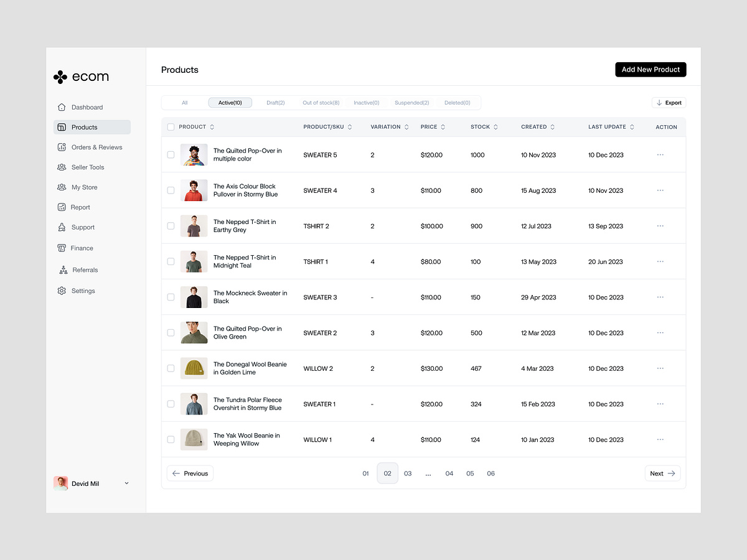Open the My Store section

tap(61, 187)
